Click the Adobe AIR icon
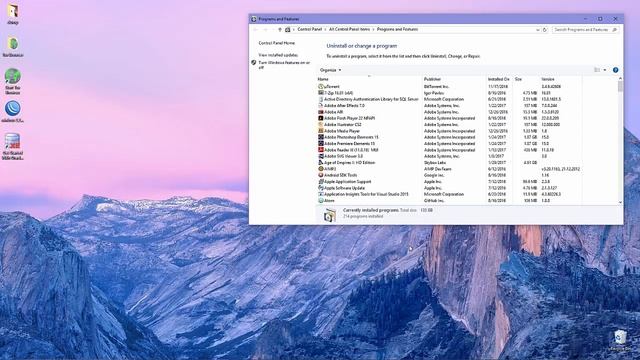Viewport: 640px width, 360px height. 321,112
